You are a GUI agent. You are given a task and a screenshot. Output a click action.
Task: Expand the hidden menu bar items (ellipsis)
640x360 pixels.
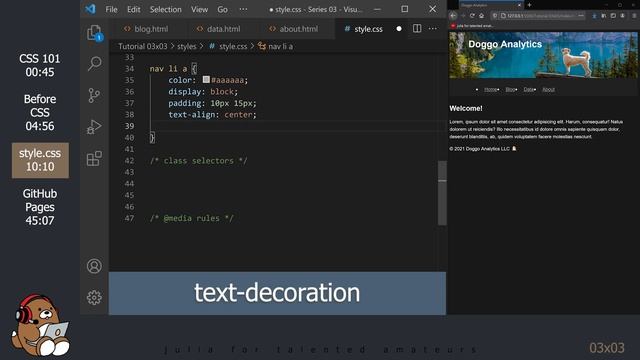(x=243, y=9)
